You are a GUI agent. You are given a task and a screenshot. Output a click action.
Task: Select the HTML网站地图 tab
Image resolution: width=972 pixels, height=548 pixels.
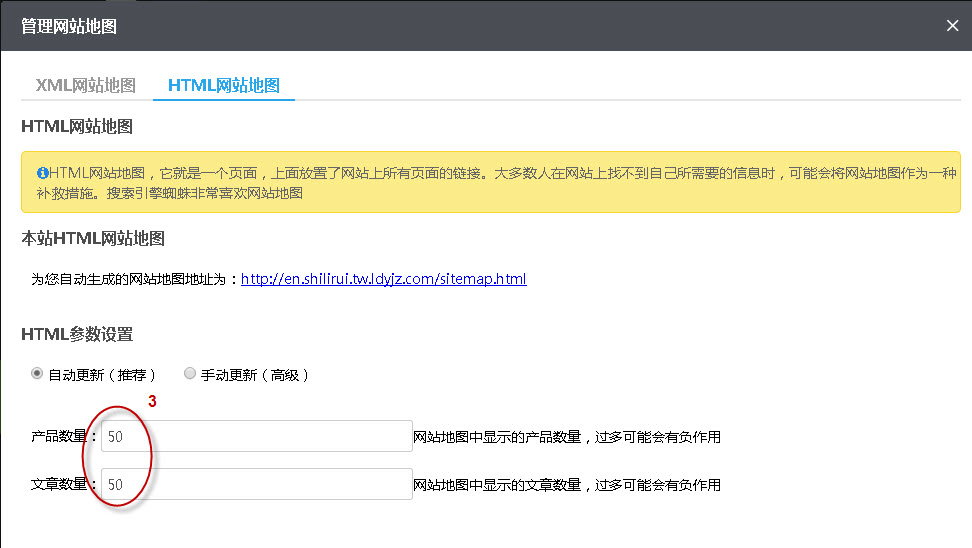(x=223, y=85)
